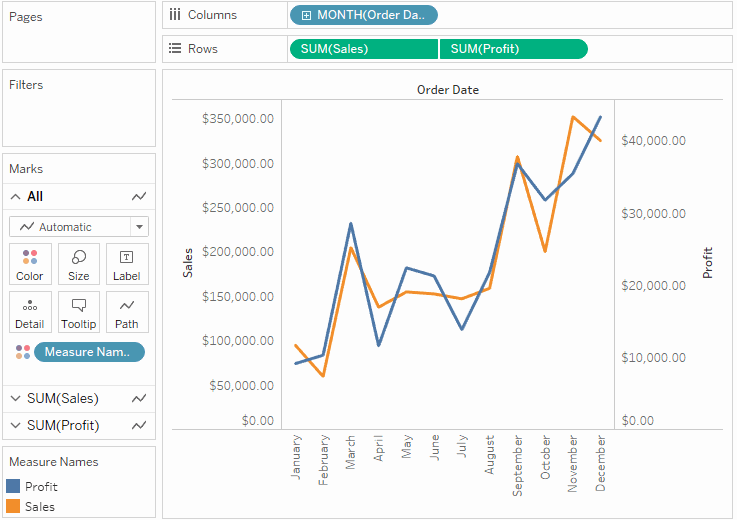Click the January axis label
This screenshot has height=520, width=737.
click(x=296, y=457)
